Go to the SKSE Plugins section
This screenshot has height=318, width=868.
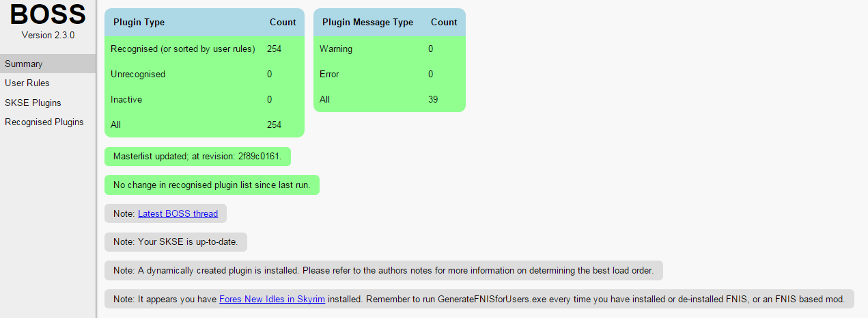coord(33,103)
